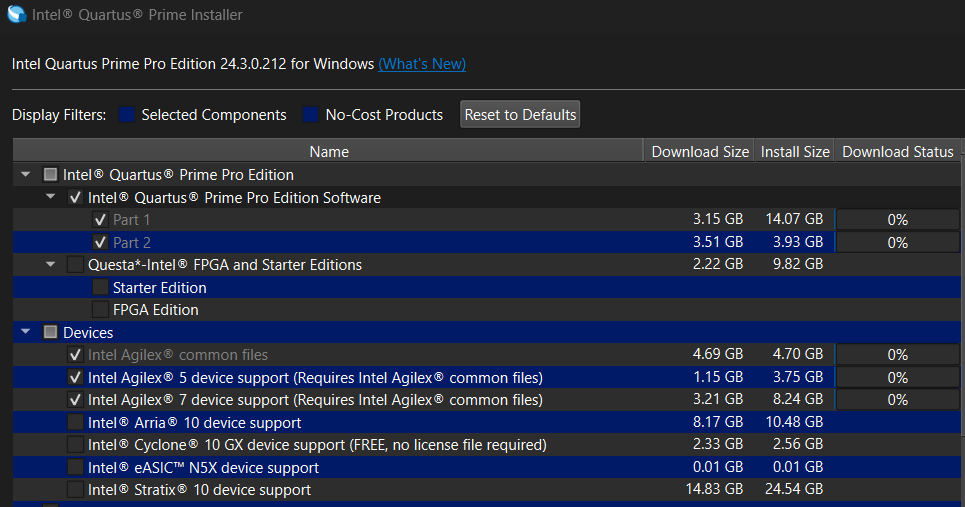
Task: Check the Questa FPGA Edition checkbox
Action: point(100,310)
